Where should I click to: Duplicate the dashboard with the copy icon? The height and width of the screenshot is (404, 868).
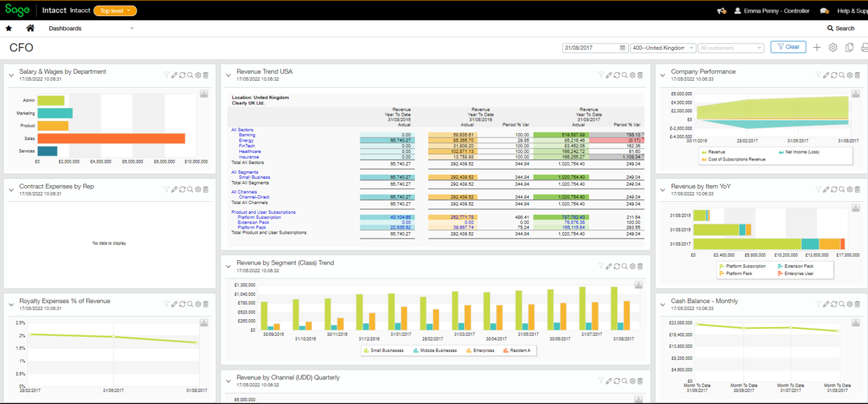[849, 47]
